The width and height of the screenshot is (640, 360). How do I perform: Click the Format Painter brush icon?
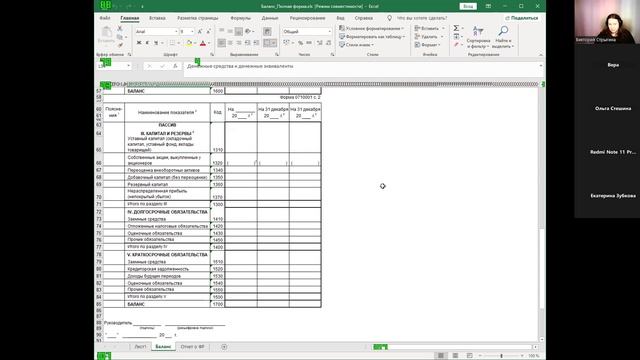tap(120, 45)
